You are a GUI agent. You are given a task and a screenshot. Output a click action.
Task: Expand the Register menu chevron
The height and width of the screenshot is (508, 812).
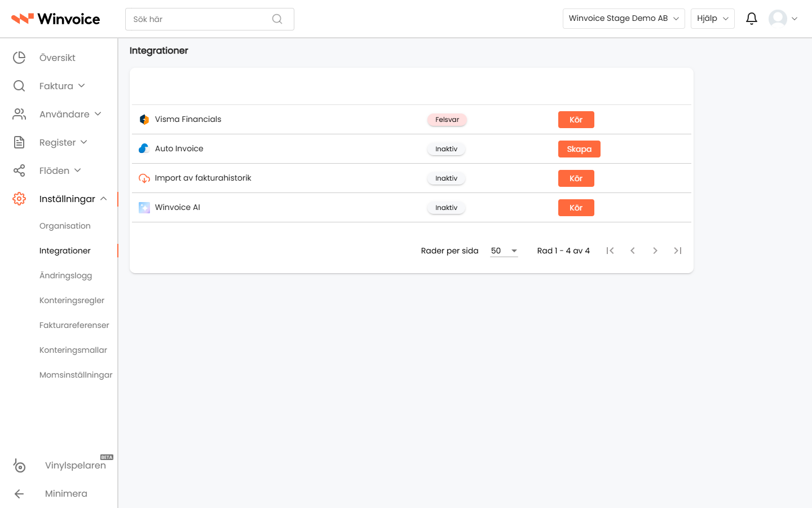pos(84,142)
